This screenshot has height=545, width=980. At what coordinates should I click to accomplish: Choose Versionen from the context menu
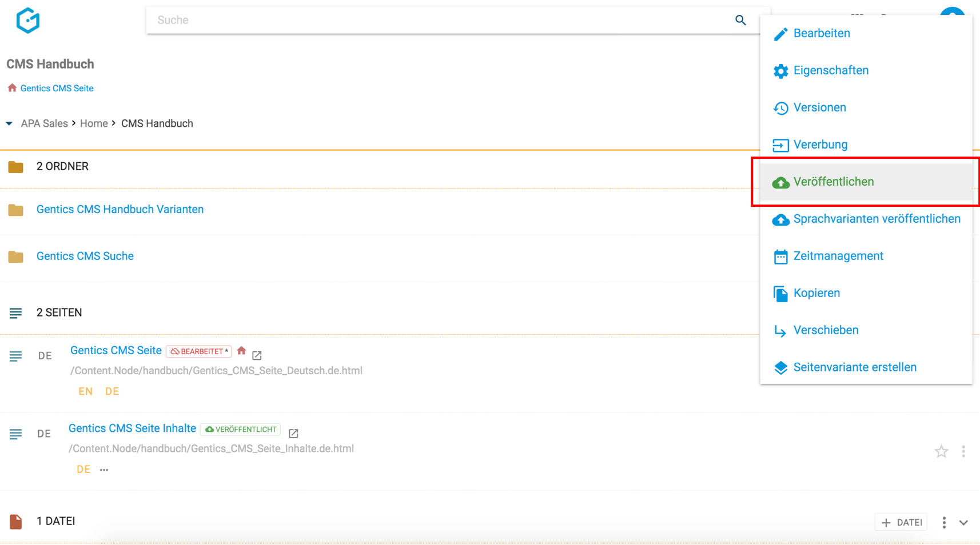(866, 107)
